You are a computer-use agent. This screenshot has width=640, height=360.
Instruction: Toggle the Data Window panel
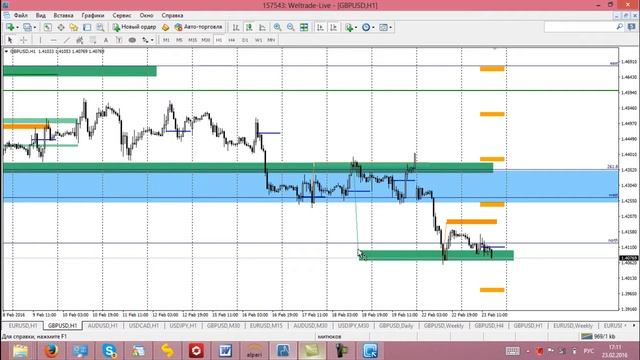(60, 27)
